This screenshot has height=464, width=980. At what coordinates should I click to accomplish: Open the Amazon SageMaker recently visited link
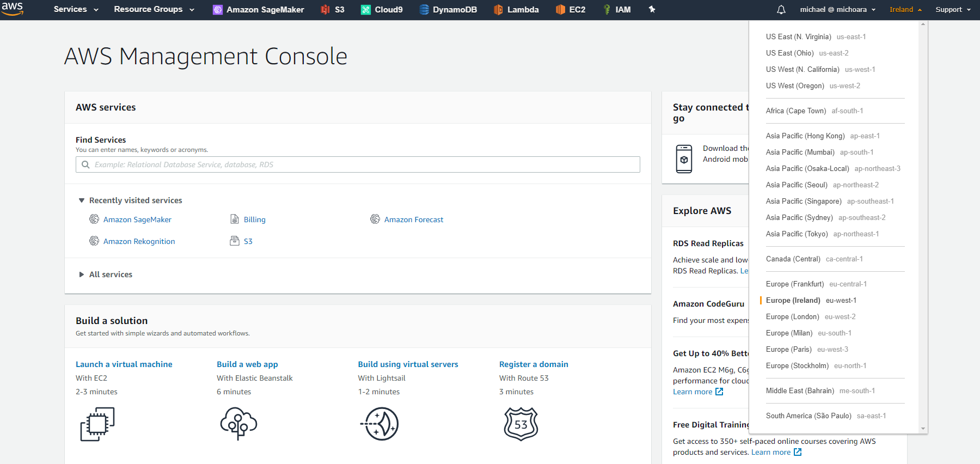[137, 219]
